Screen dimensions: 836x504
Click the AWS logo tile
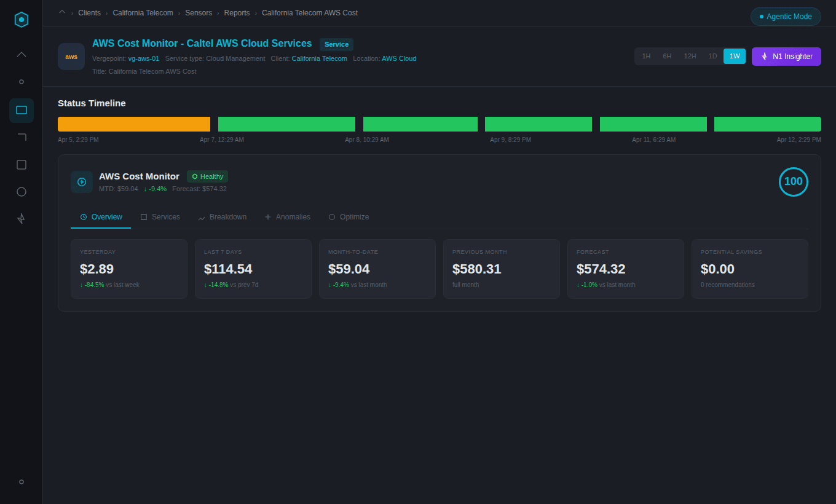coord(71,57)
